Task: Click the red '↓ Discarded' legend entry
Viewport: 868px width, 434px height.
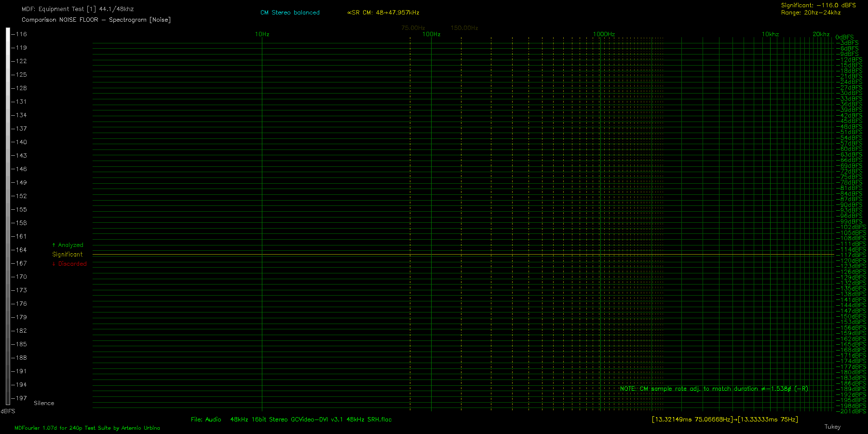Action: click(x=69, y=264)
